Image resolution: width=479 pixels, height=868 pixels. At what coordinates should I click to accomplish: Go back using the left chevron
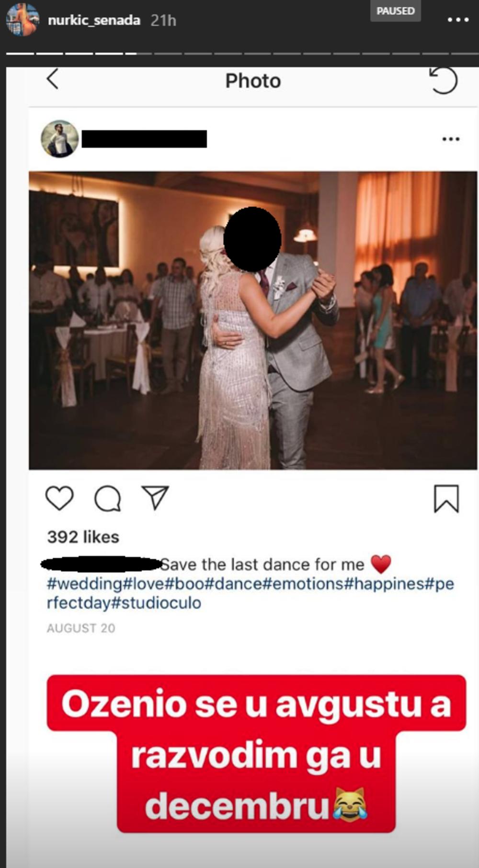point(53,79)
